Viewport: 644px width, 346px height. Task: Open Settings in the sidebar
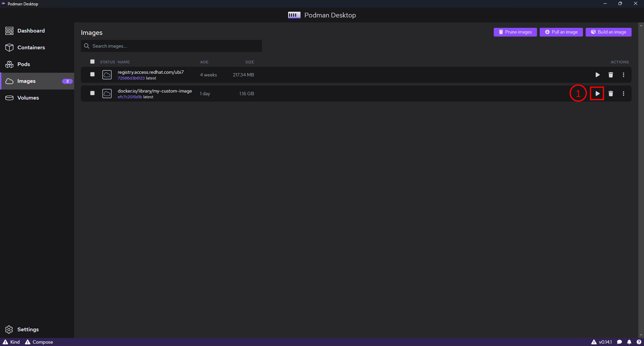coord(37,330)
